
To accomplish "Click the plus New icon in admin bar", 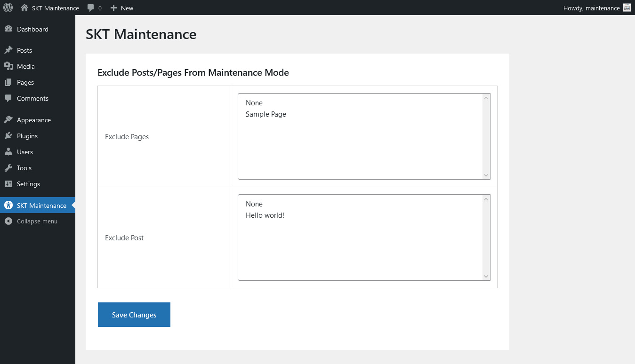I will (113, 8).
